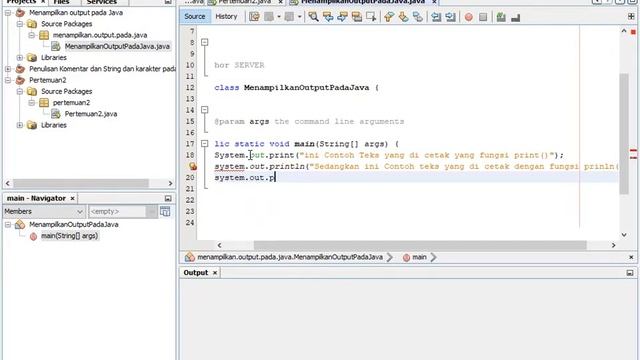
Task: Open the Back history dropdown arrow
Action: pyautogui.click(x=279, y=17)
